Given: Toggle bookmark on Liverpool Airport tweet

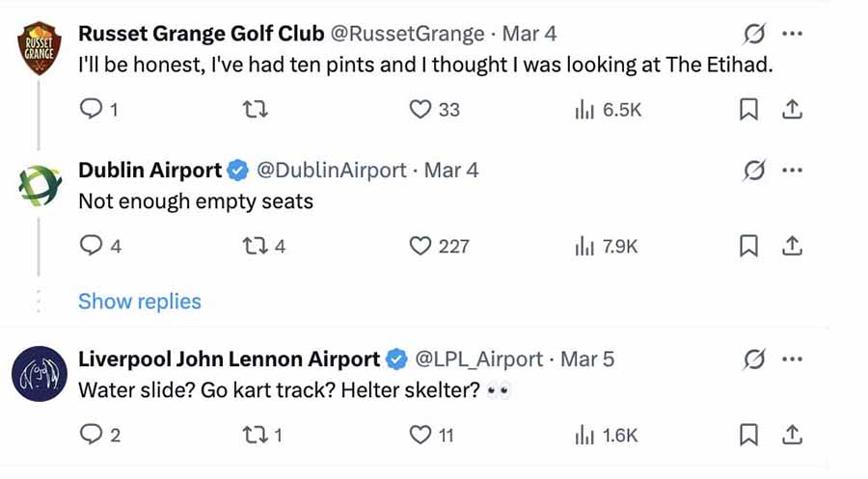Looking at the screenshot, I should pos(748,435).
